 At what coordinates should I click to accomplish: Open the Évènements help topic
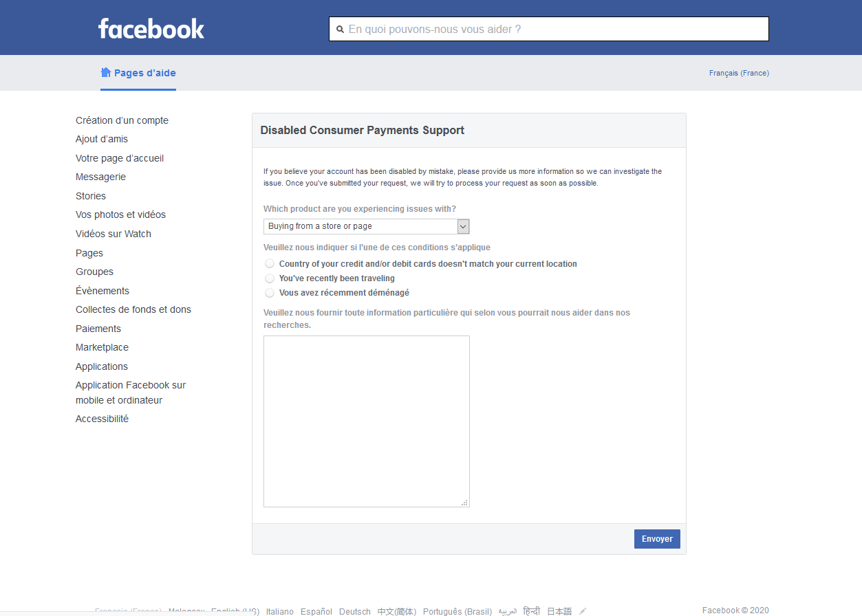[x=103, y=291]
